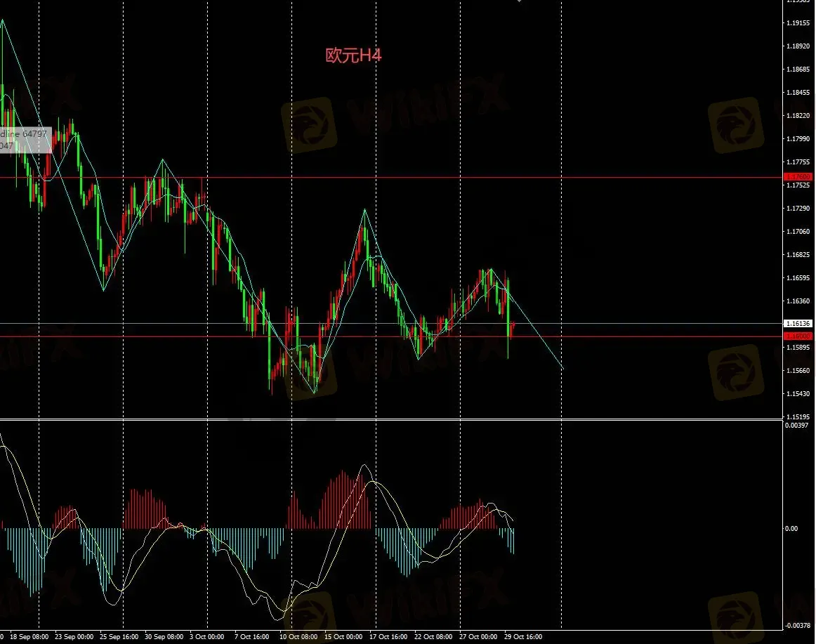Click the 27 Oct 00:00 time label

click(478, 637)
